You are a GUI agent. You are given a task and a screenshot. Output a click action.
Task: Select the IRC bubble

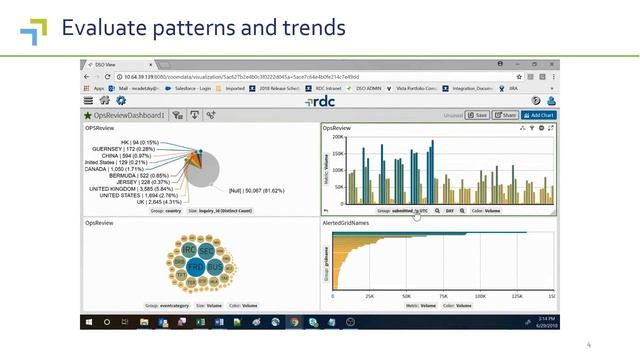tap(189, 250)
